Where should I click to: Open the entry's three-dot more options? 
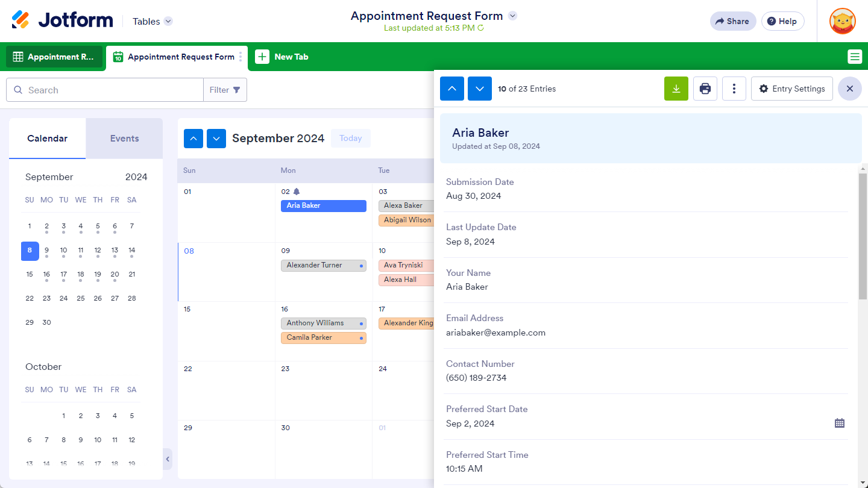click(734, 89)
